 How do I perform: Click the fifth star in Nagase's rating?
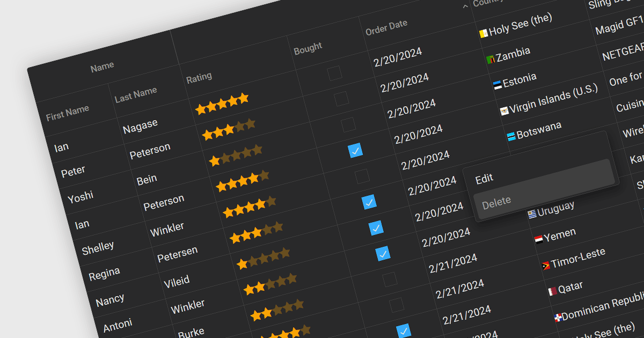click(243, 98)
